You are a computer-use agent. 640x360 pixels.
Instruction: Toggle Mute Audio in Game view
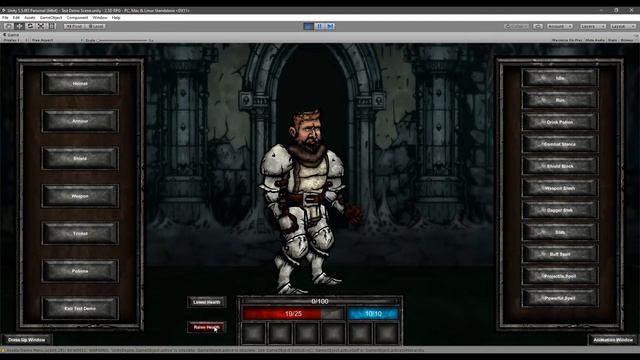(595, 40)
